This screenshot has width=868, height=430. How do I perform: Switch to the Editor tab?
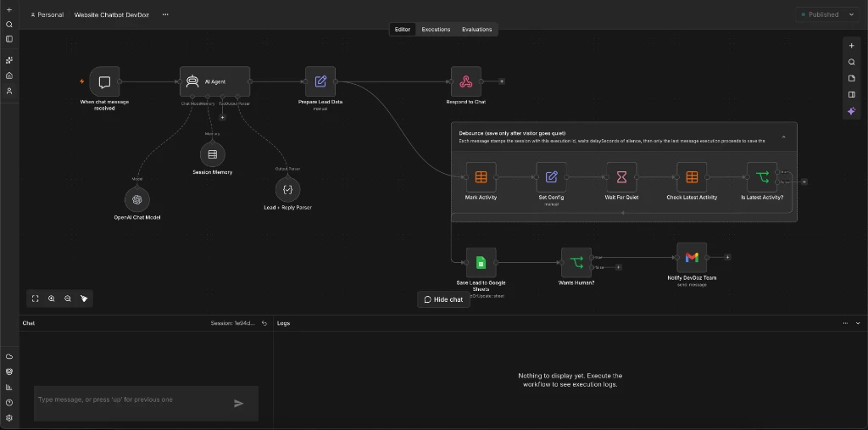coord(403,30)
